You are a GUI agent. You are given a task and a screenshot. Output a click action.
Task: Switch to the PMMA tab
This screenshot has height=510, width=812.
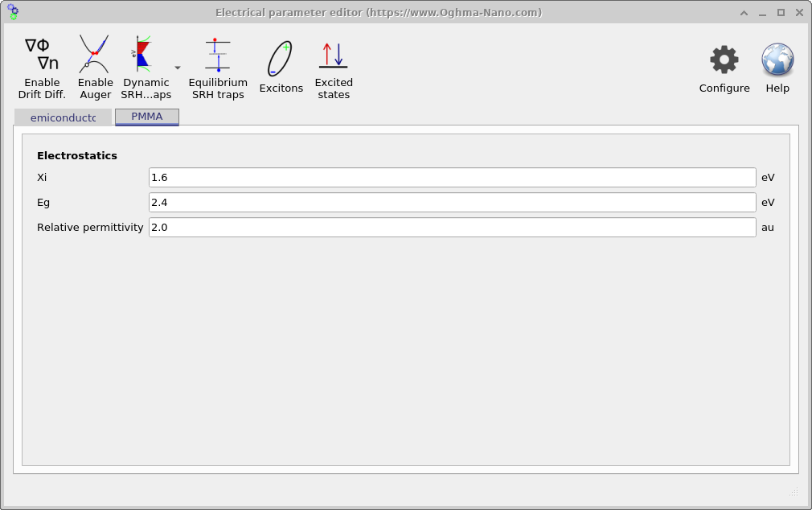(x=147, y=117)
